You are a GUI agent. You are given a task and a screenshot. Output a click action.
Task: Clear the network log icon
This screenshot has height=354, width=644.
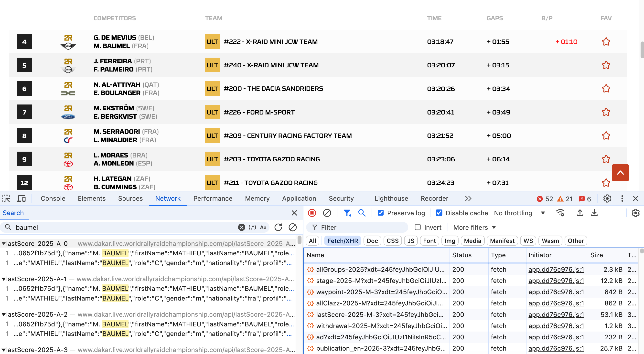[327, 213]
